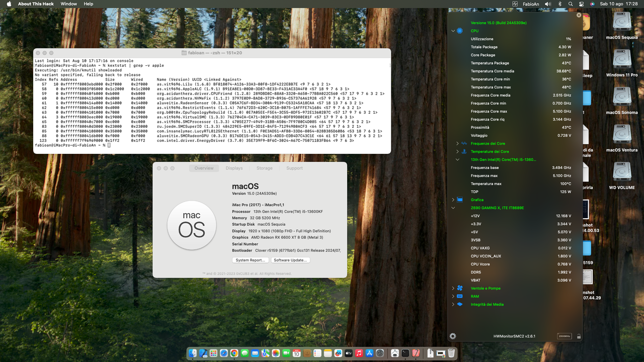Click the blue CPU chip icon
Viewport: 644px width, 362px height.
click(460, 31)
